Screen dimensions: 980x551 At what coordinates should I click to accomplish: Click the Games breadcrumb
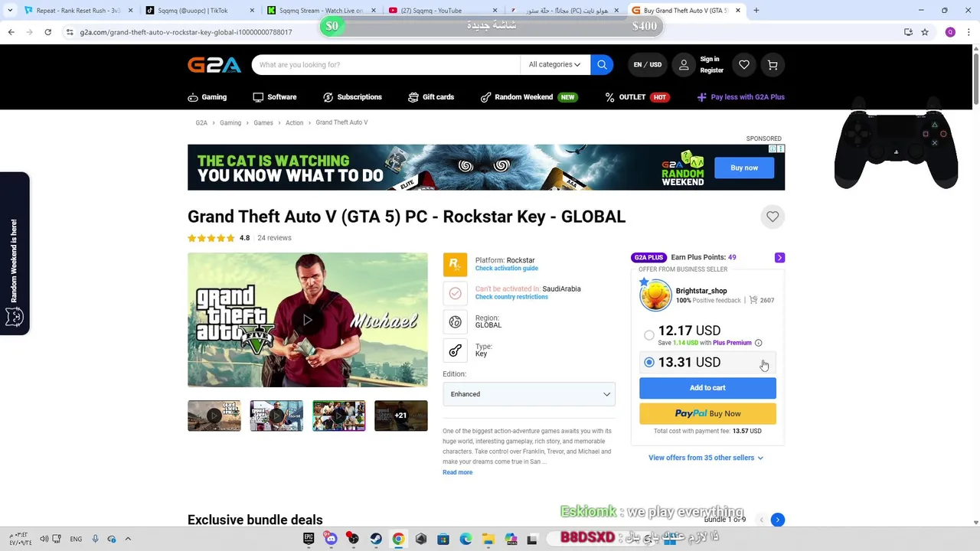[x=263, y=123]
